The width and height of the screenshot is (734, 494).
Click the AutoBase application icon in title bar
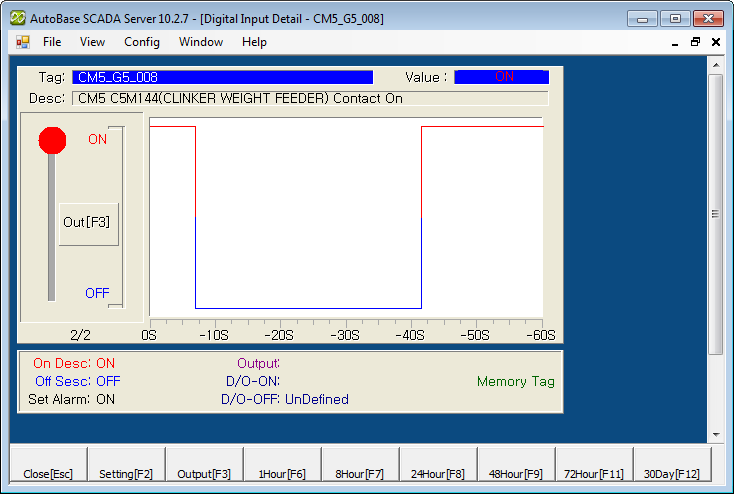[18, 18]
